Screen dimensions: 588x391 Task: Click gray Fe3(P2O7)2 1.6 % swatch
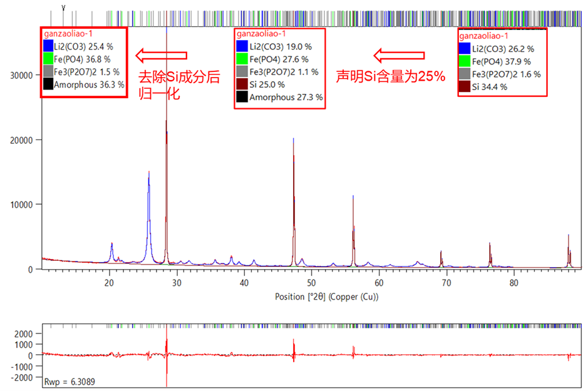465,74
